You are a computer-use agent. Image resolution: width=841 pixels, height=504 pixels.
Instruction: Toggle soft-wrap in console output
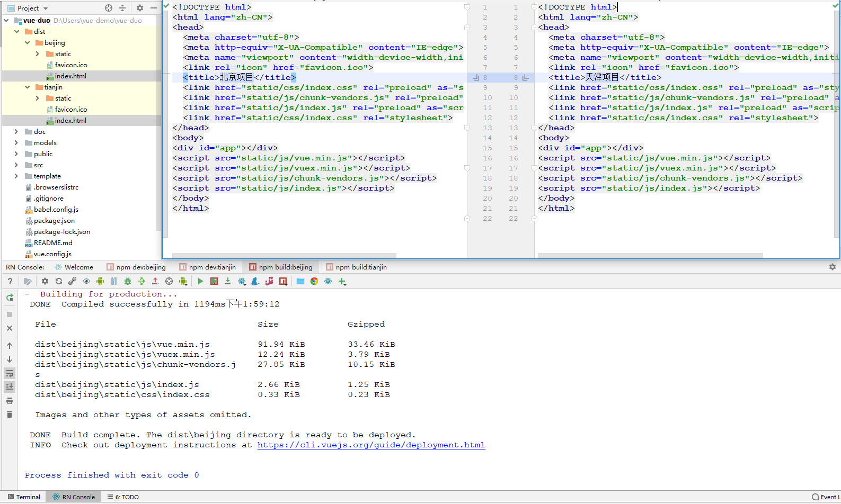click(x=10, y=373)
